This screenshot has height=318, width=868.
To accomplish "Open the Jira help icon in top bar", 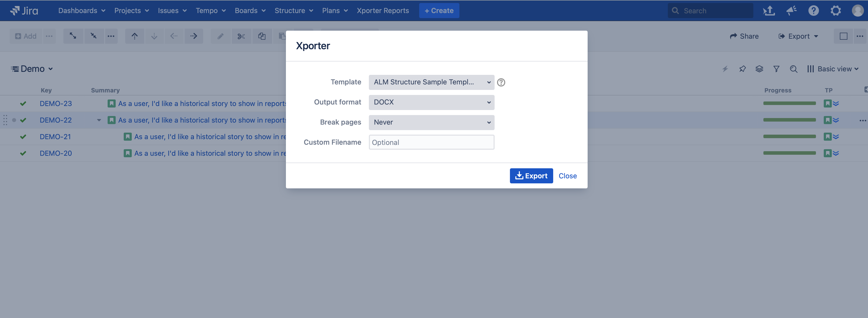I will tap(813, 11).
